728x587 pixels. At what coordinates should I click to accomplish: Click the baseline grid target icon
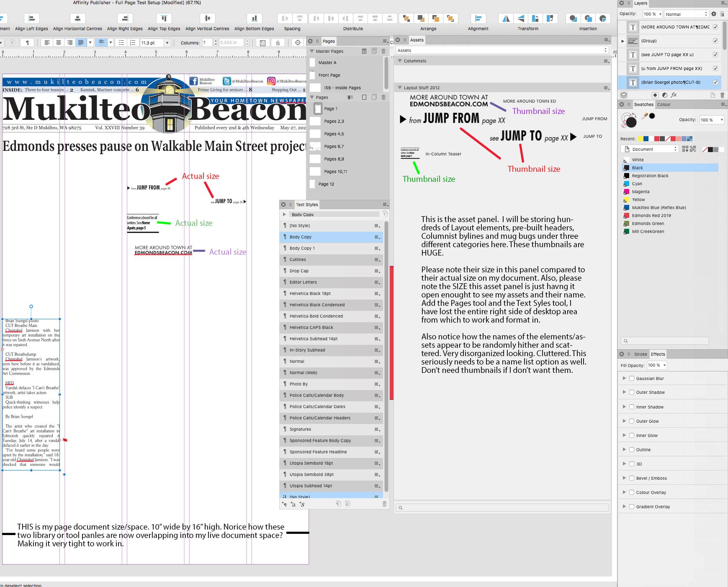pos(298,43)
